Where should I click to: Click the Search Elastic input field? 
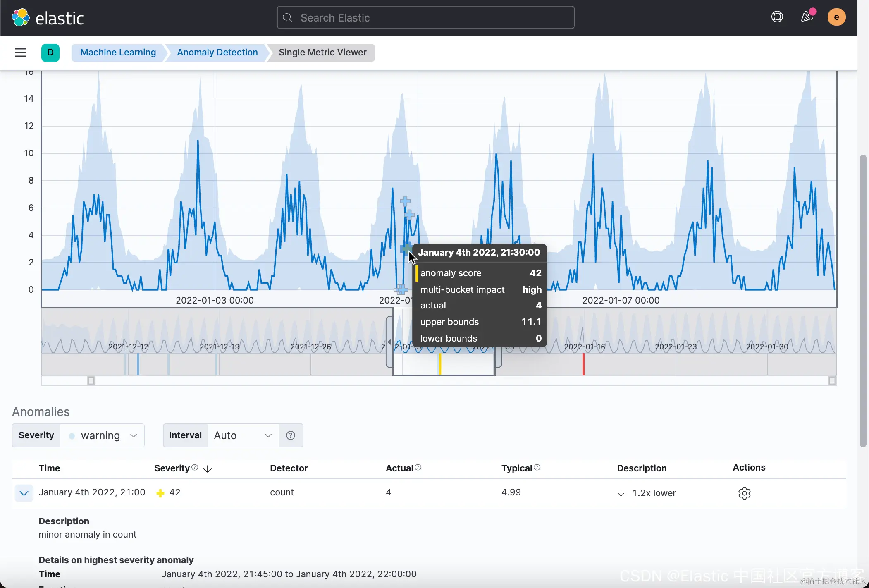[x=425, y=17]
